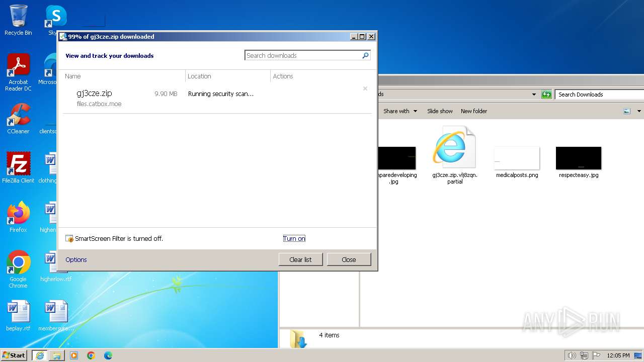Open Microsoft Edge from the taskbar
Screen dimensions: 644x362
(x=108, y=355)
